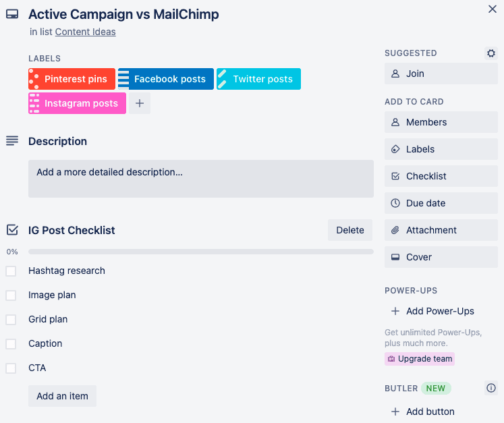Add an Attachment to the card
This screenshot has height=423, width=504.
coord(441,230)
